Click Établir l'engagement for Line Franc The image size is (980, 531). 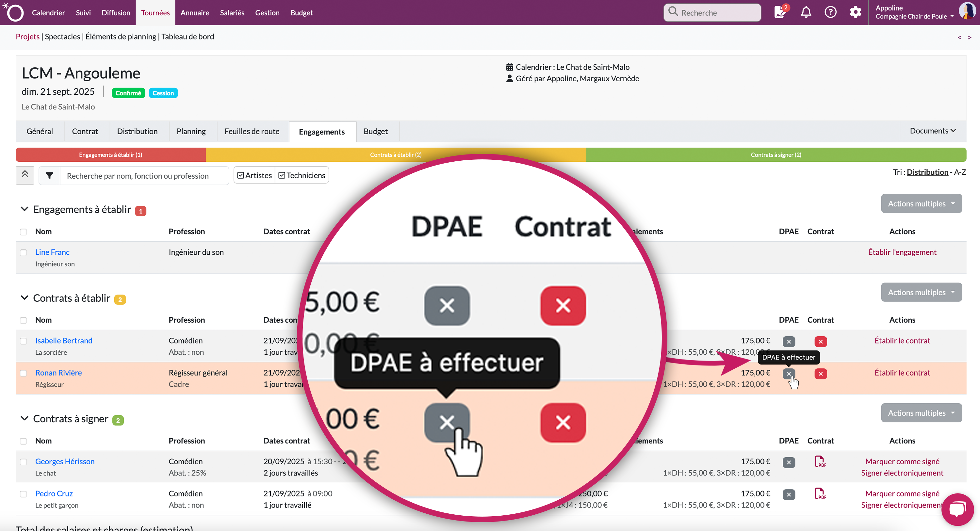point(902,252)
